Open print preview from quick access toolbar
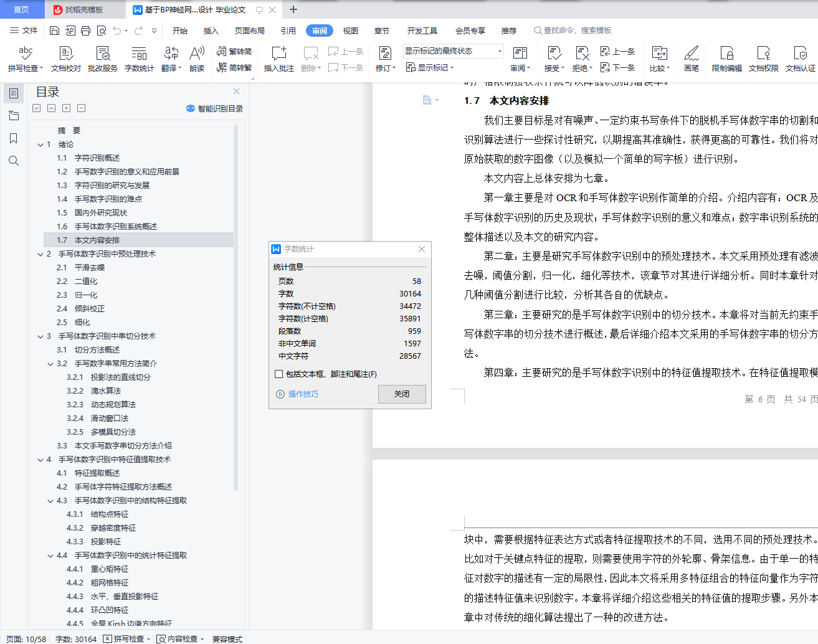818x644 pixels. pyautogui.click(x=102, y=31)
